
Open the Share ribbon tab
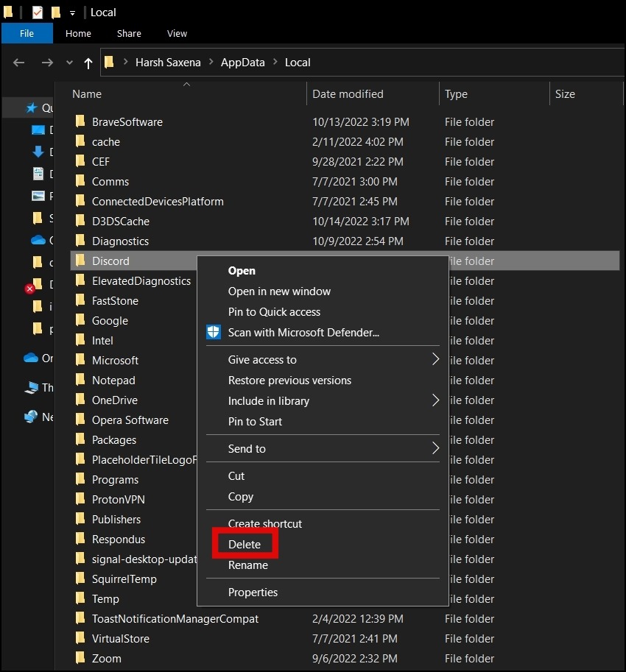coord(129,33)
